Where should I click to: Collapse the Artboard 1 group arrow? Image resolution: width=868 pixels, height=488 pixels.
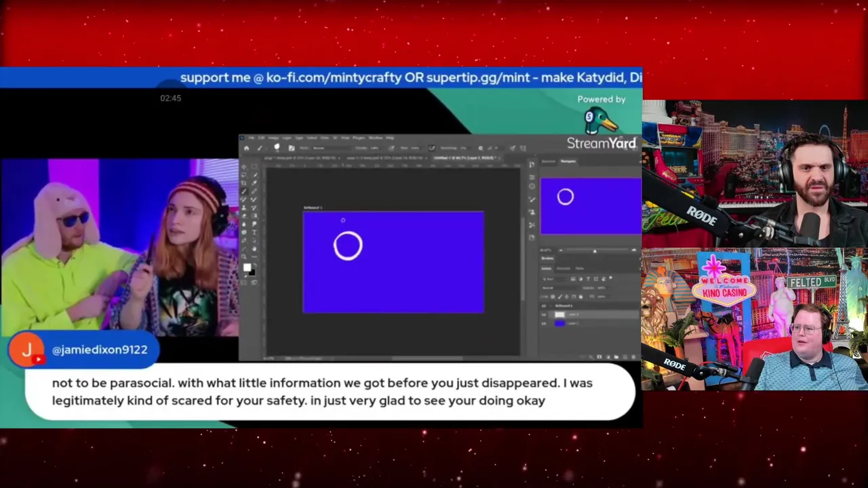click(551, 306)
